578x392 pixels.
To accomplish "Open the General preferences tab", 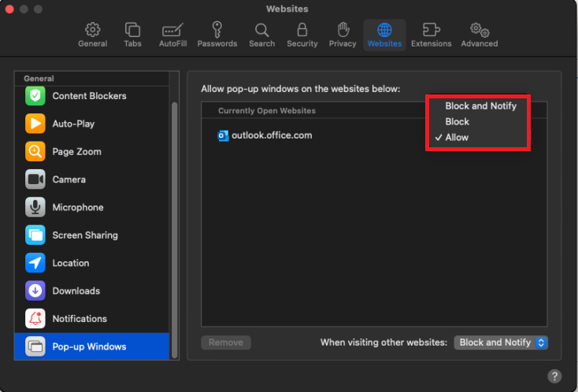I will (92, 35).
